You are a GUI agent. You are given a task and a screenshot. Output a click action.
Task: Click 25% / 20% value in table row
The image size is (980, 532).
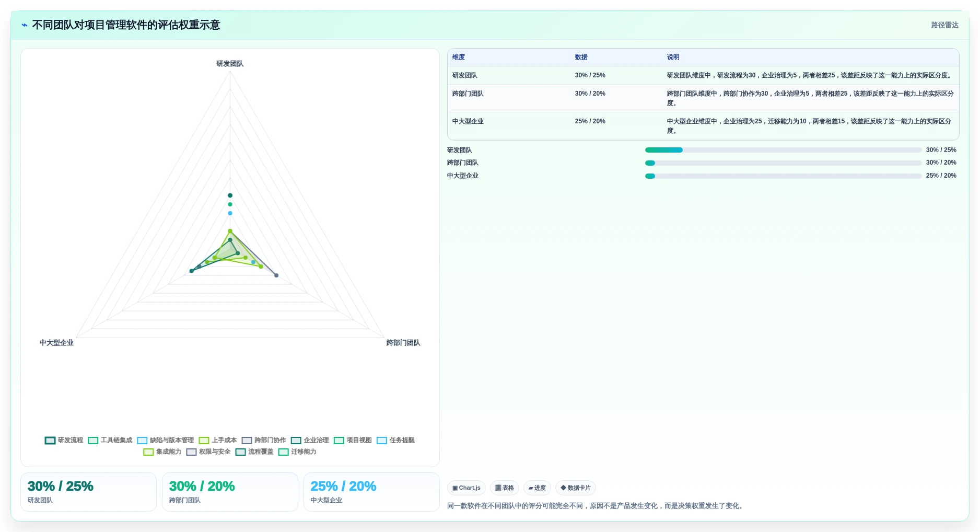pyautogui.click(x=590, y=121)
